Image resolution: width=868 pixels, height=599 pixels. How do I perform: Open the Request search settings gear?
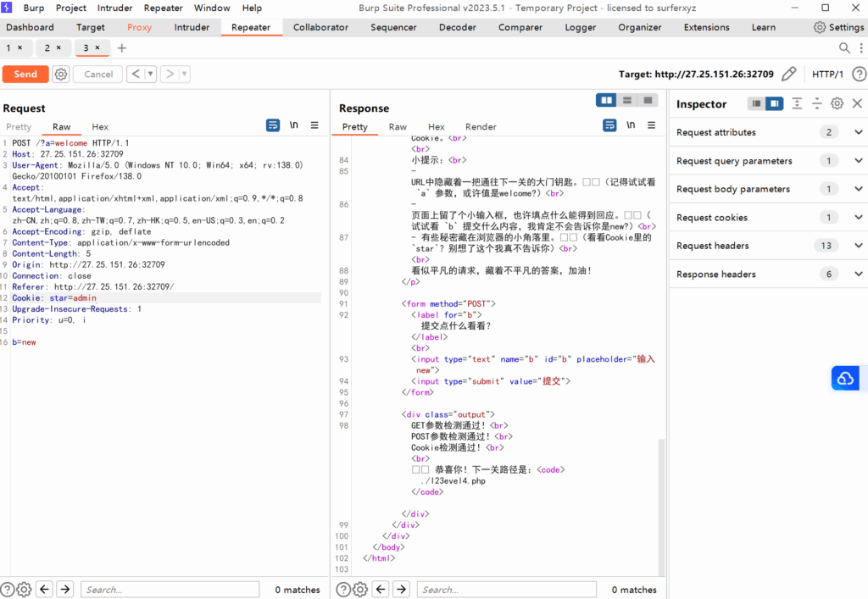[x=24, y=590]
